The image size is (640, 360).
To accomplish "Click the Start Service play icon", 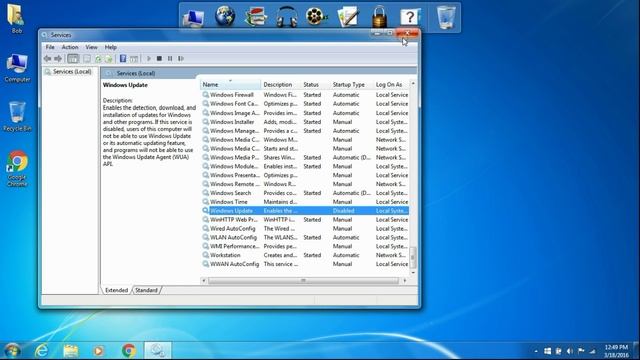I will (149, 59).
